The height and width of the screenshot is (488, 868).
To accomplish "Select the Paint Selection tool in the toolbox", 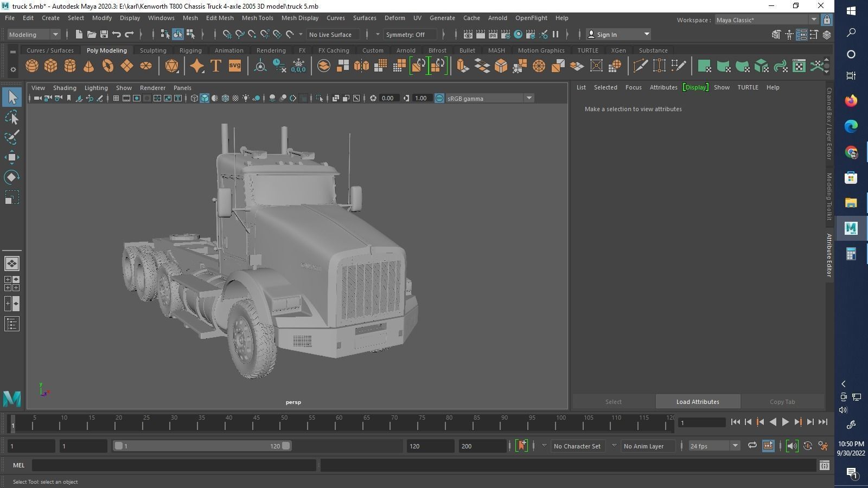I will (x=12, y=137).
